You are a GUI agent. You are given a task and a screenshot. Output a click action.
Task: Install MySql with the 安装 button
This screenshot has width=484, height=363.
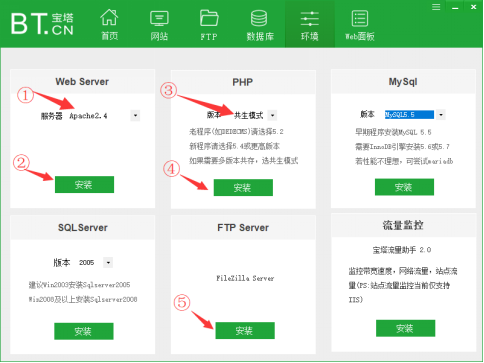tap(404, 187)
